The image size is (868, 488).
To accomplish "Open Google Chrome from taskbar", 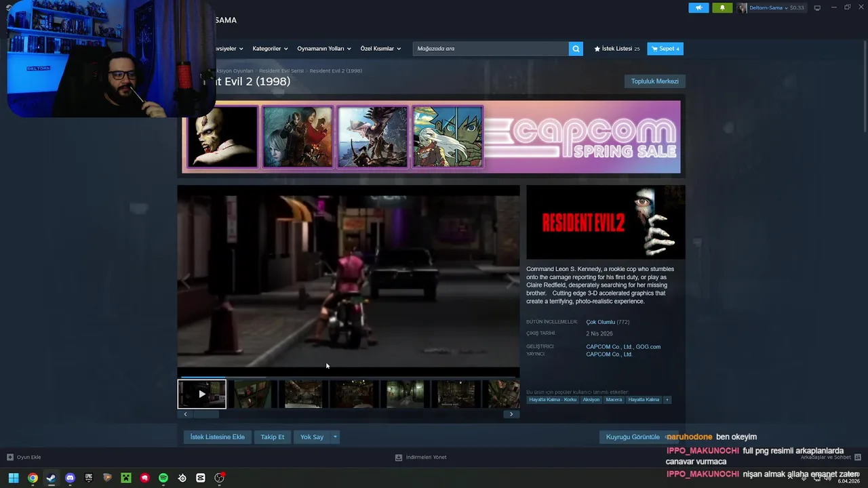I will (x=33, y=478).
